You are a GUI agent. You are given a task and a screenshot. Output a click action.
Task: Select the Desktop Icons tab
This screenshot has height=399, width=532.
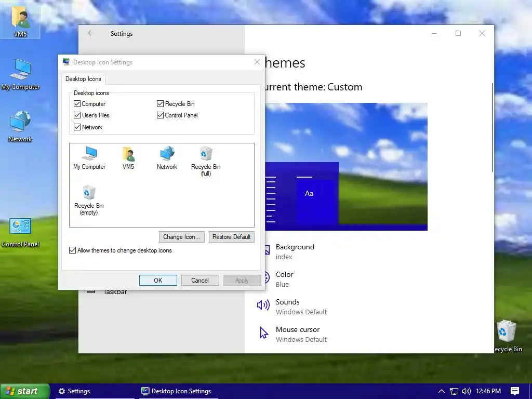83,79
